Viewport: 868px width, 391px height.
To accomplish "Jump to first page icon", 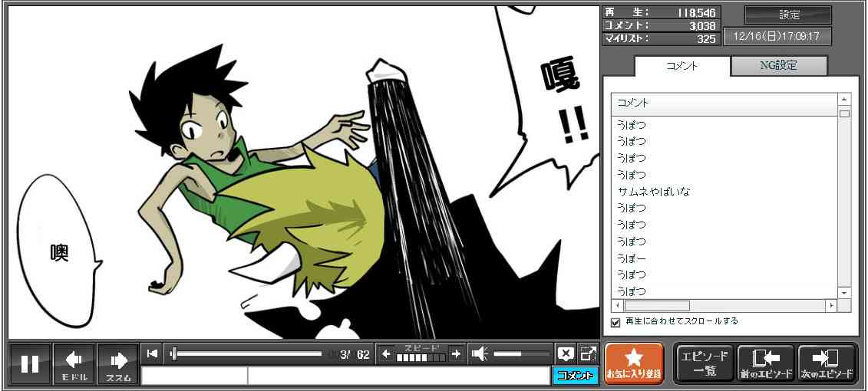I will coord(153,353).
